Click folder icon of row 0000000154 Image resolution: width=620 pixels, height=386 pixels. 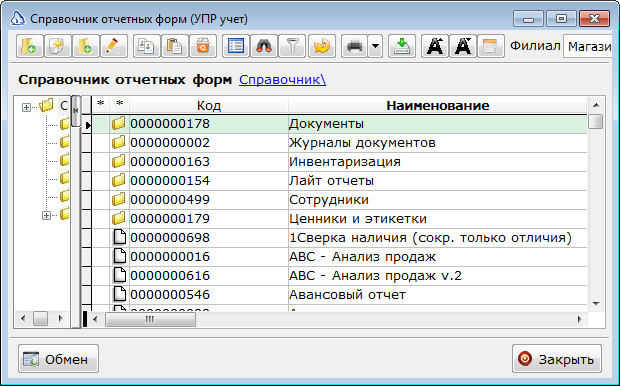coord(119,180)
